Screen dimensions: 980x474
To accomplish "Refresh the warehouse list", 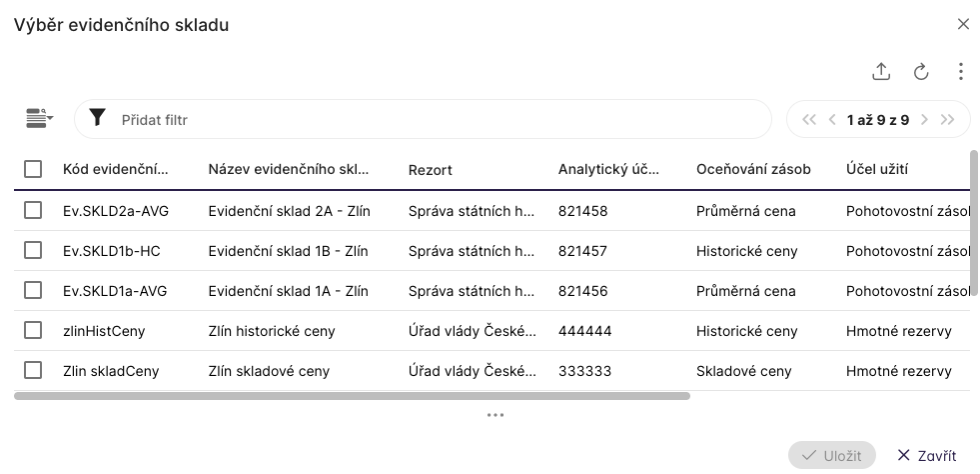I will tap(921, 71).
